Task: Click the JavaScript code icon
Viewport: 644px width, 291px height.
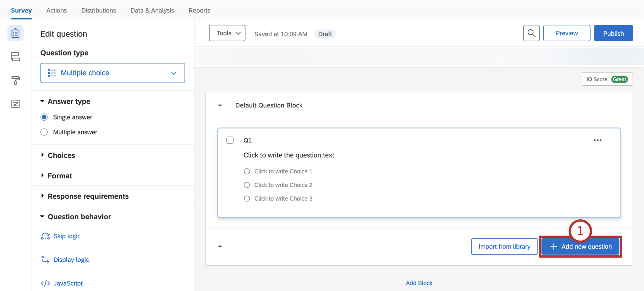Action: [x=45, y=283]
